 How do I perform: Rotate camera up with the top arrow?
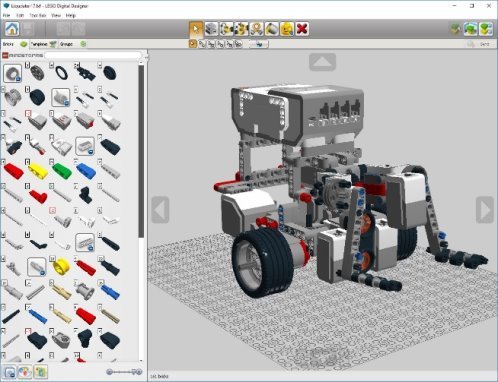[x=322, y=62]
